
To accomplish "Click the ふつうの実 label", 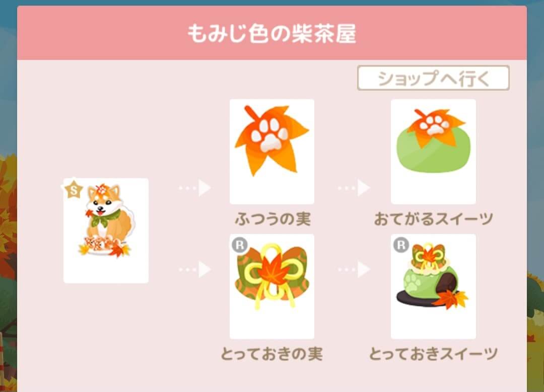I will [x=273, y=219].
